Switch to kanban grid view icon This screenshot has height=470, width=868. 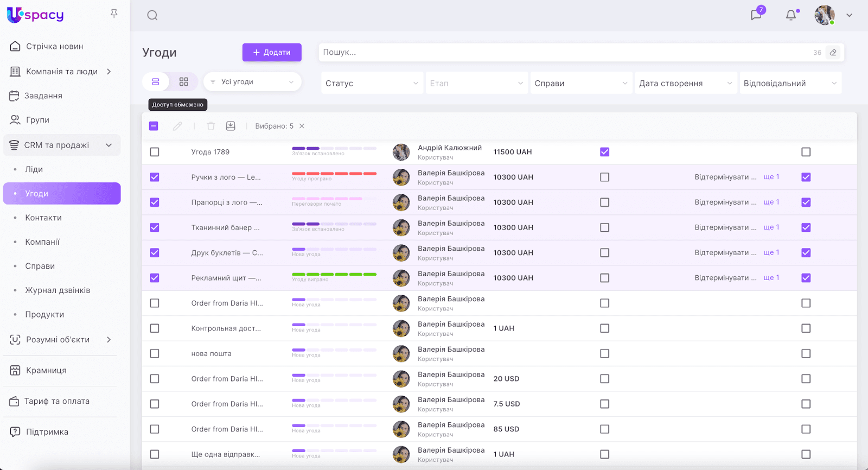coord(184,82)
